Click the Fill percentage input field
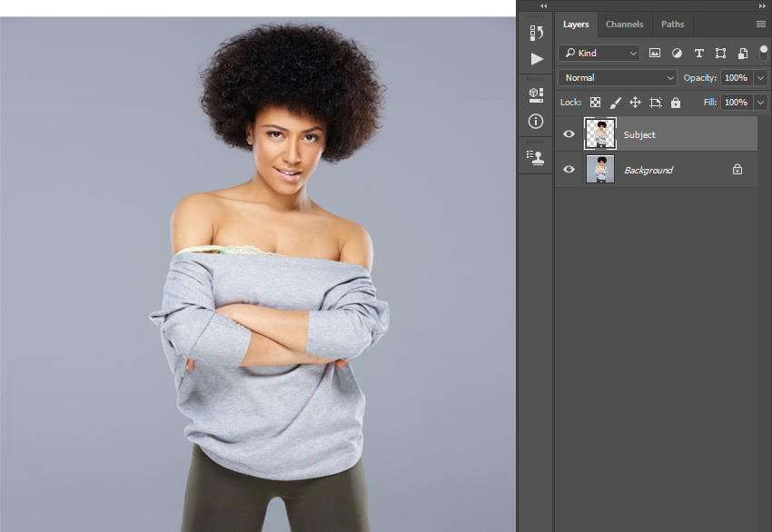The width and height of the screenshot is (772, 532). [x=736, y=103]
